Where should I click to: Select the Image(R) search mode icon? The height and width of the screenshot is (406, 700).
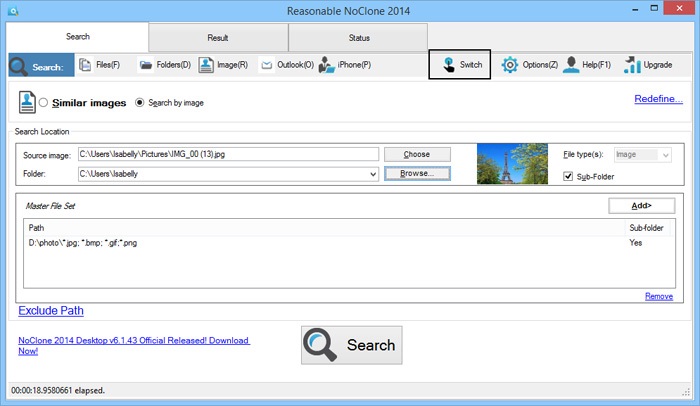click(206, 65)
